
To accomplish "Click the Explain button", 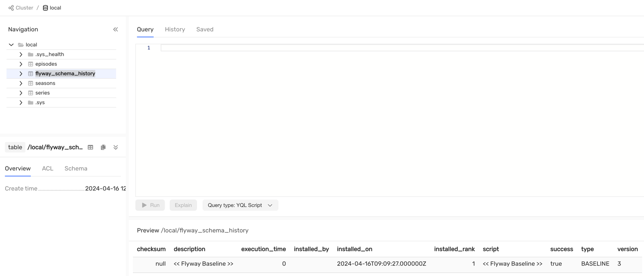I will tap(183, 205).
